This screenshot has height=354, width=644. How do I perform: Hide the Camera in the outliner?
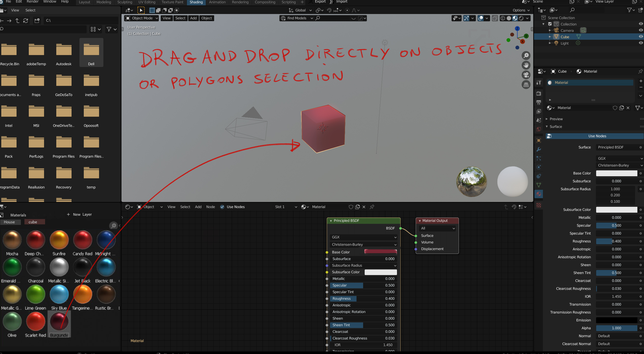point(641,30)
